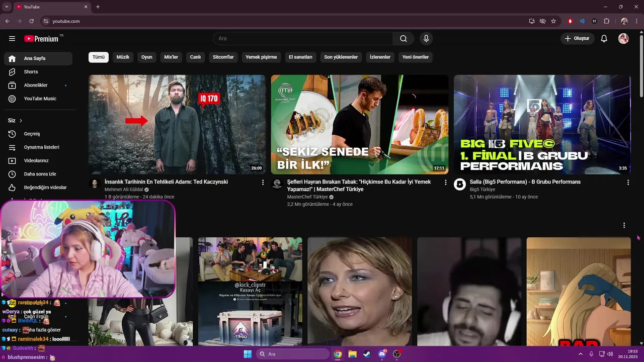Reload the page with the refresh button
Image resolution: width=644 pixels, height=362 pixels.
pos(31,21)
